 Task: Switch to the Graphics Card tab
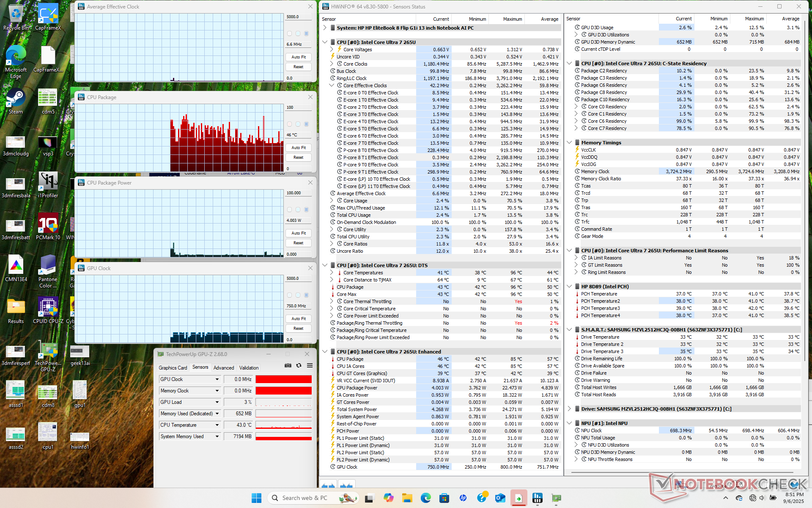coord(173,368)
